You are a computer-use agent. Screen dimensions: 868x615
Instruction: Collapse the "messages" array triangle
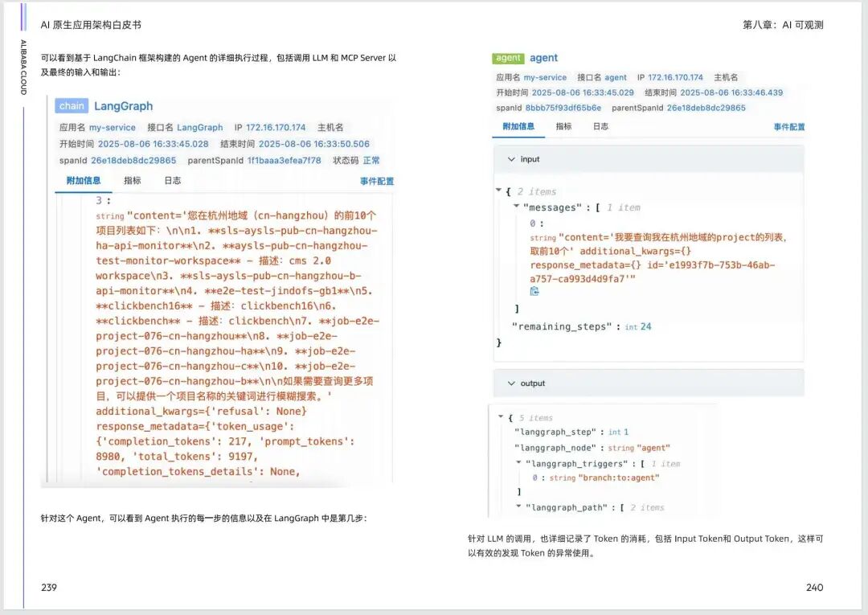click(x=517, y=206)
